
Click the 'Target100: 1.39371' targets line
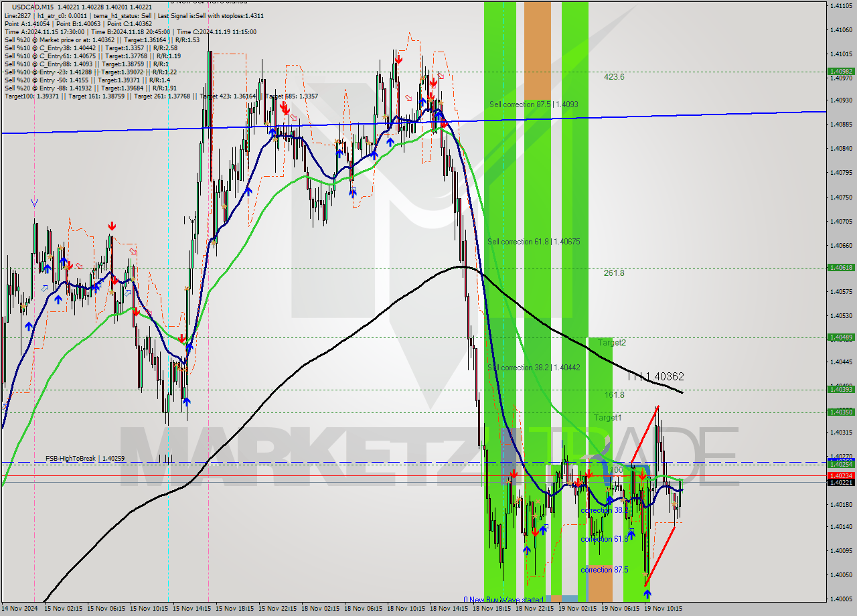pos(161,96)
